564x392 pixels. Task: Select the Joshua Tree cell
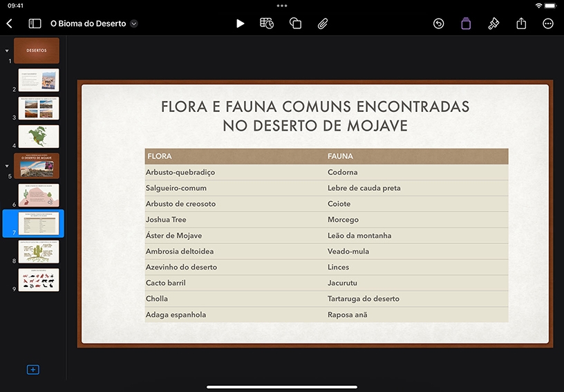tap(236, 220)
